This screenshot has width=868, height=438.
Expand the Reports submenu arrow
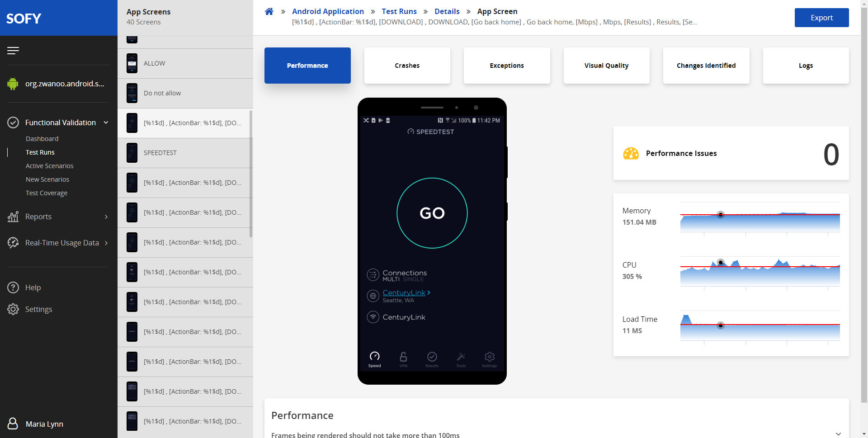(106, 217)
